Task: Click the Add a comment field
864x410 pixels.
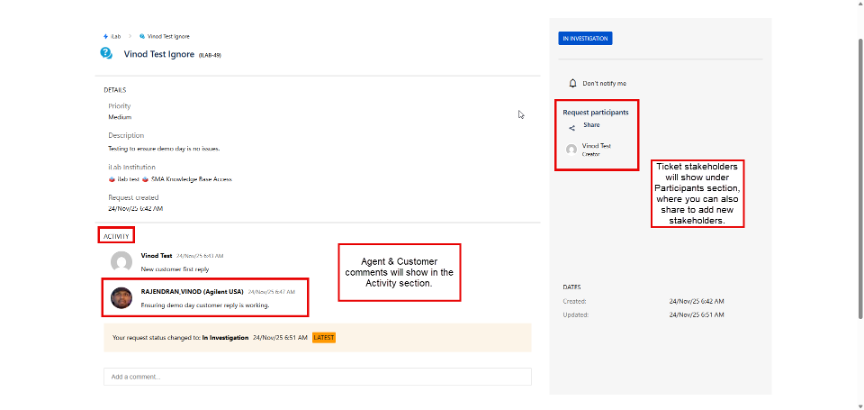Action: [317, 377]
